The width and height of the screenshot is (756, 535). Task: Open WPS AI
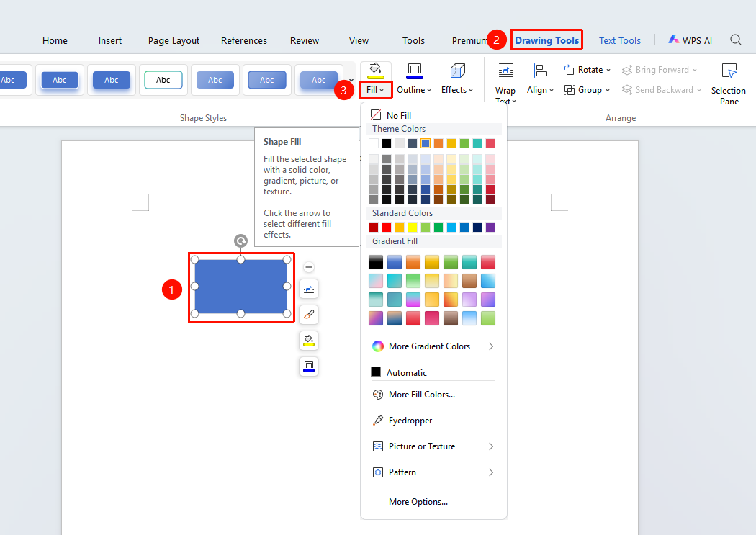[x=690, y=40]
